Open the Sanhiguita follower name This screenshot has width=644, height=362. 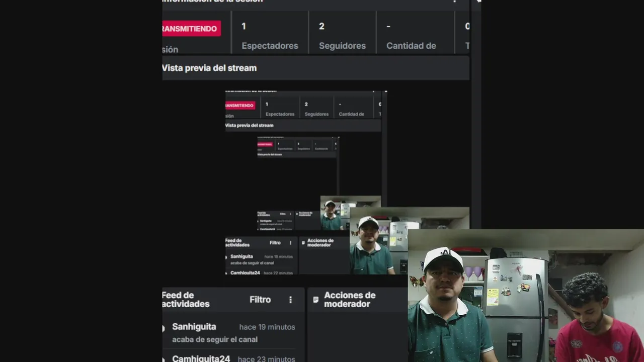(x=194, y=327)
